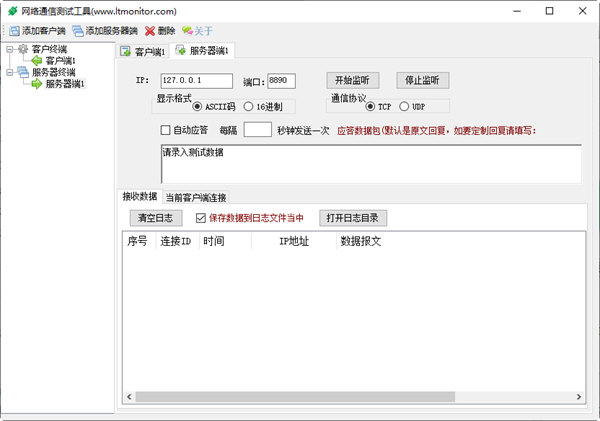The height and width of the screenshot is (421, 600).
Task: Switch to the 服务器端1 tab
Action: (202, 51)
